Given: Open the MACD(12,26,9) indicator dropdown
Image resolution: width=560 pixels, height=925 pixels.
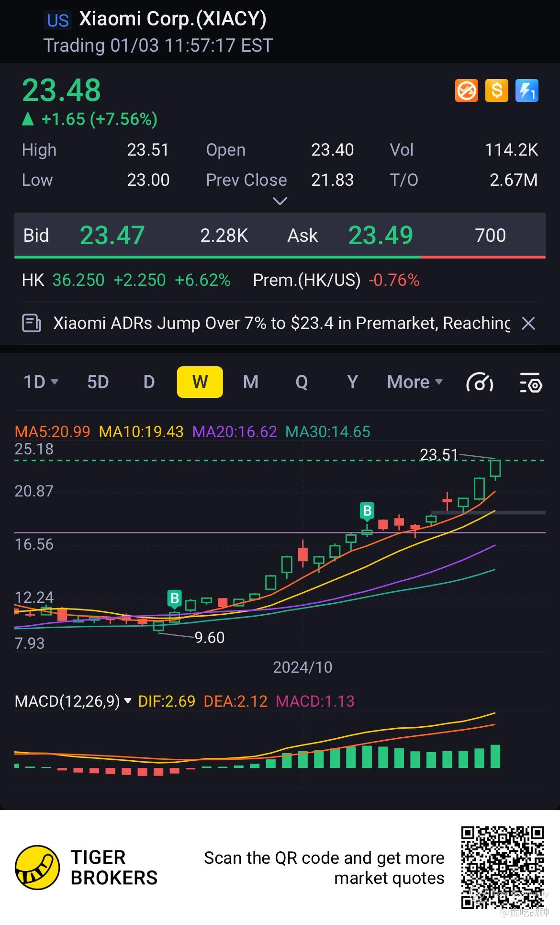Looking at the screenshot, I should [x=73, y=701].
